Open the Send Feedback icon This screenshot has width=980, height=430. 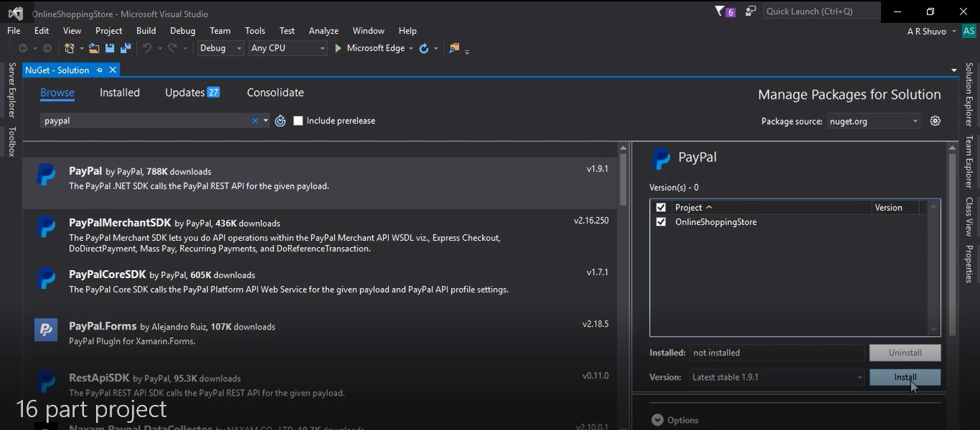point(750,11)
